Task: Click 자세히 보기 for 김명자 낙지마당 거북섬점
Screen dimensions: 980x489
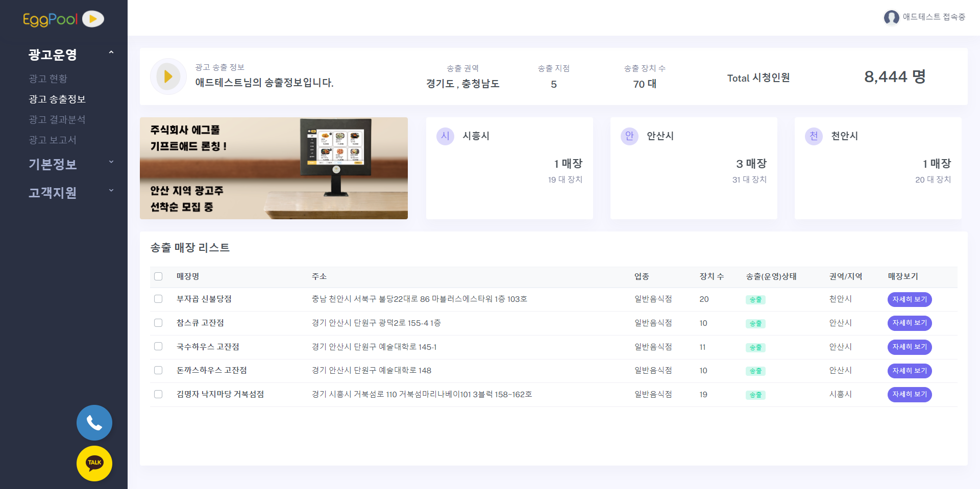Action: 910,394
